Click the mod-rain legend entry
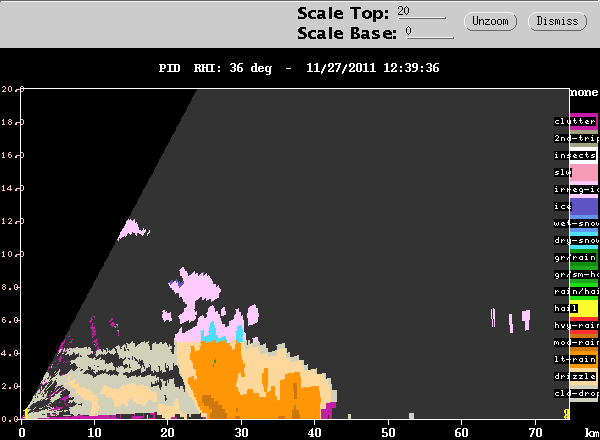600x440 pixels. [576, 342]
